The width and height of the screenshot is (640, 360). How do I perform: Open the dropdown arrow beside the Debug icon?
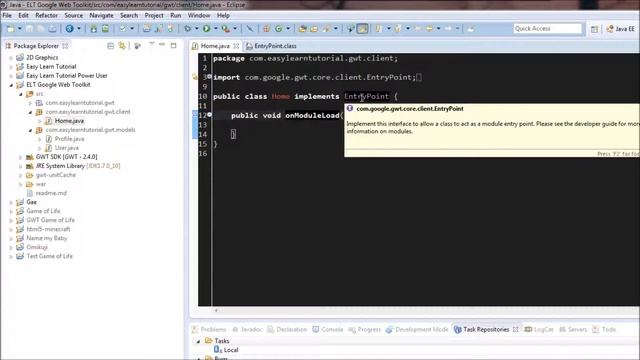[196, 29]
